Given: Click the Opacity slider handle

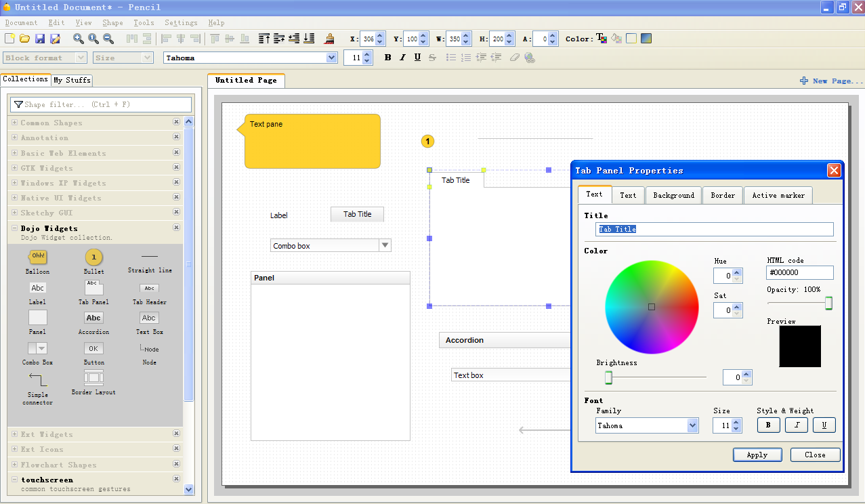Looking at the screenshot, I should 828,303.
